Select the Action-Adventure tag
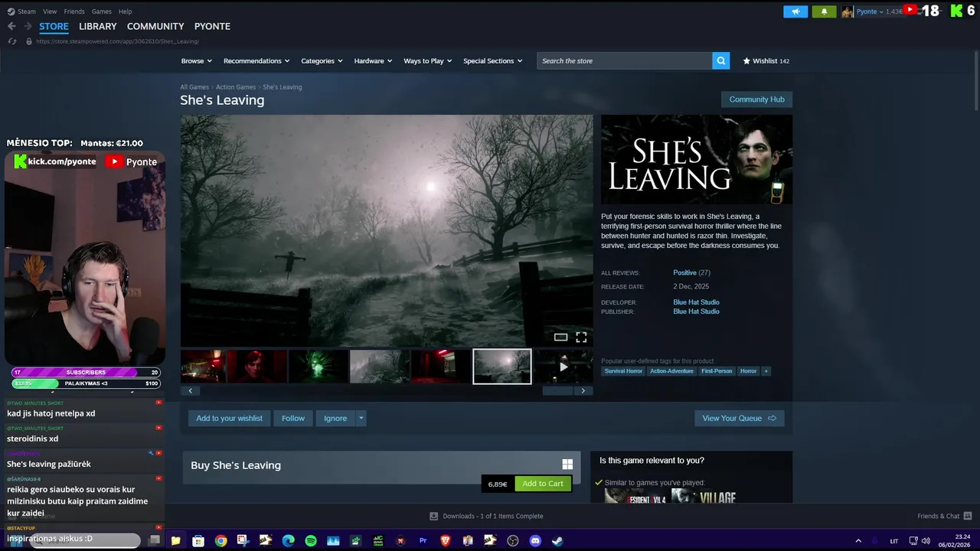980x551 pixels. 671,371
